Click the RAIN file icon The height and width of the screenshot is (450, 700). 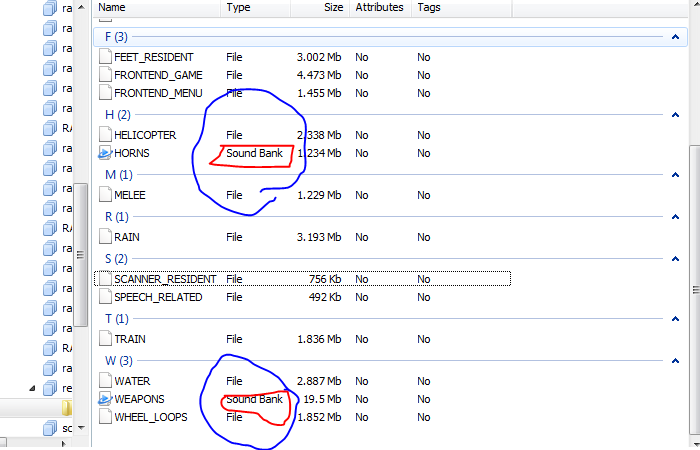105,237
